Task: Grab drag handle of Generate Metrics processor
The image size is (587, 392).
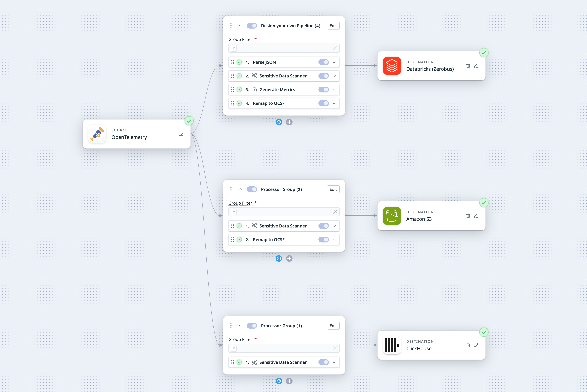Action: tap(233, 90)
